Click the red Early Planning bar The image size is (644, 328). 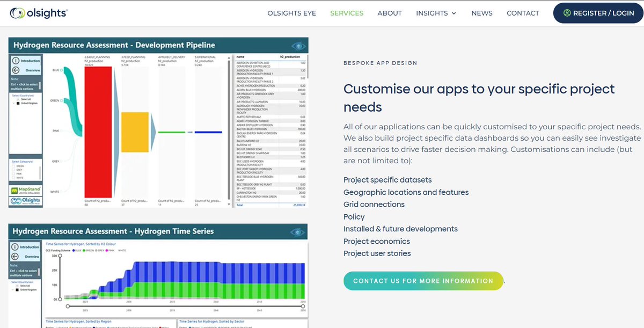[98, 132]
